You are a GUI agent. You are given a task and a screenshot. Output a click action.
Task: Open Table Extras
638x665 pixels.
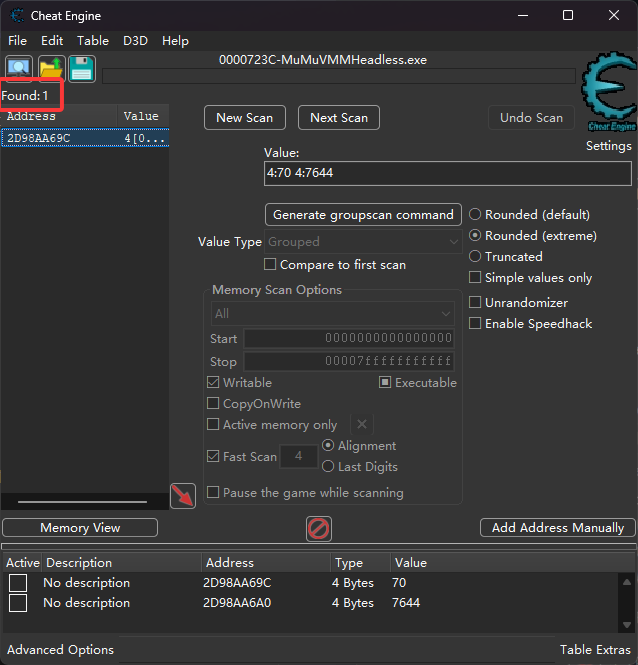[595, 650]
